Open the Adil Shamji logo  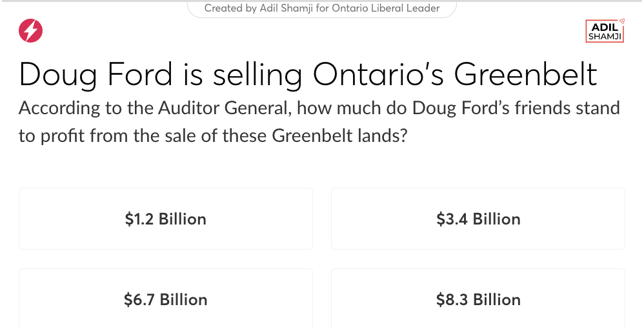605,31
